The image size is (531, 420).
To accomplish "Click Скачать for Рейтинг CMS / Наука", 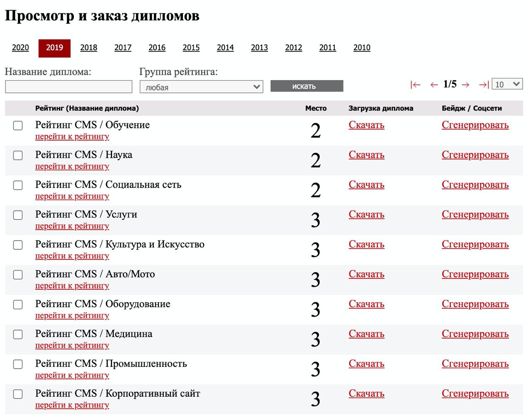I will (x=366, y=155).
